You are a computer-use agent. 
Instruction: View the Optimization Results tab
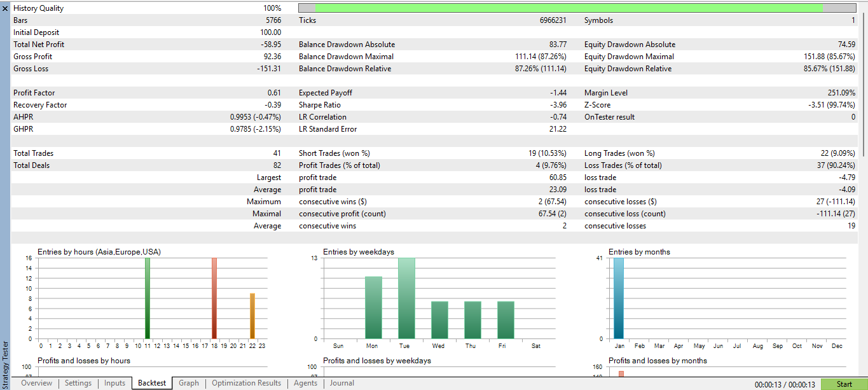(x=246, y=383)
